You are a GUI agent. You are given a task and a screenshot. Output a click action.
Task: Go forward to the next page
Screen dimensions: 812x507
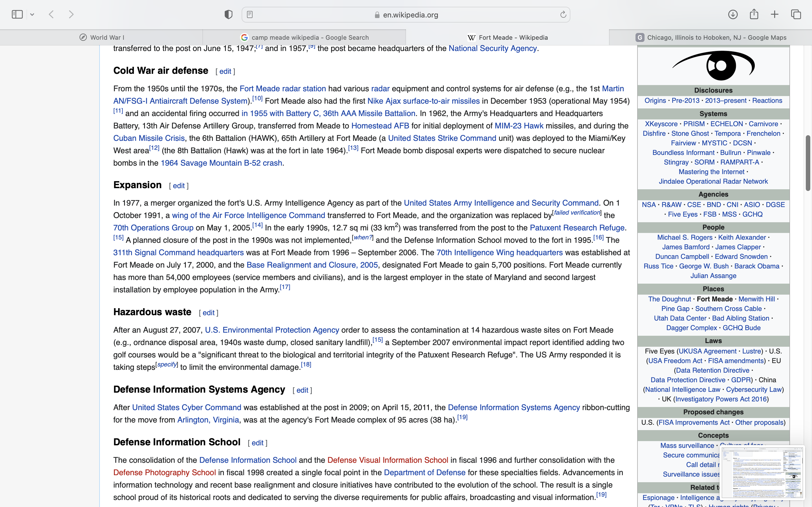pyautogui.click(x=71, y=14)
